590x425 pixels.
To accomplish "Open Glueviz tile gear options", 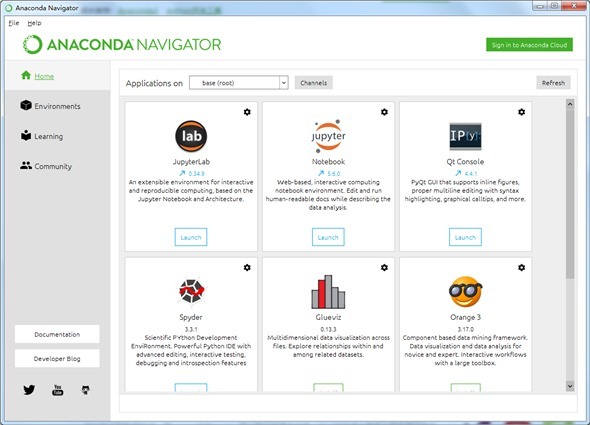I will click(384, 267).
